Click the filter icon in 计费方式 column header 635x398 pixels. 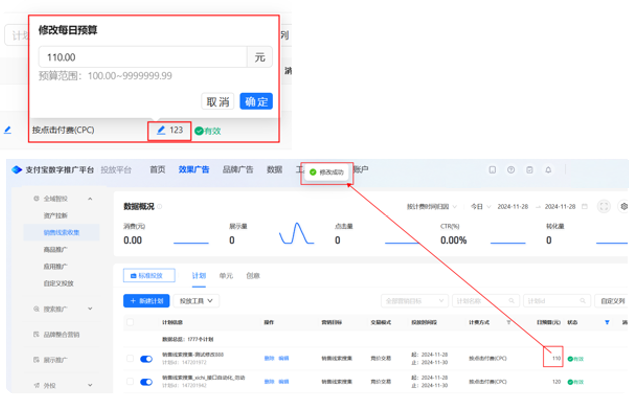pyautogui.click(x=509, y=322)
